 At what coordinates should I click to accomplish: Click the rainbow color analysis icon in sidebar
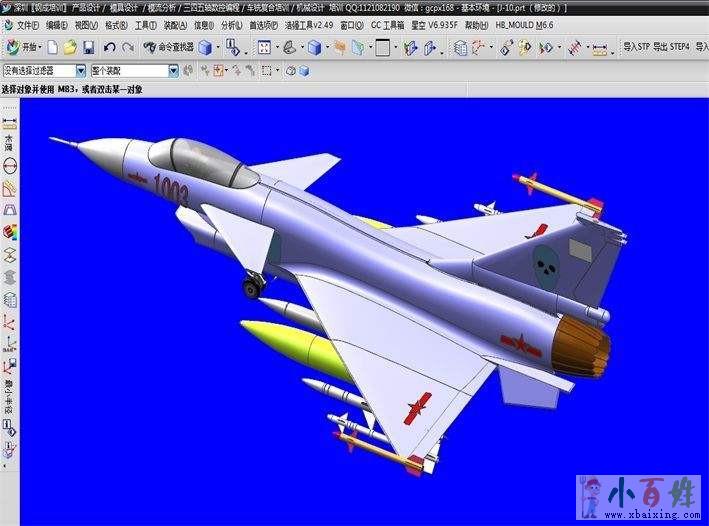[x=10, y=231]
